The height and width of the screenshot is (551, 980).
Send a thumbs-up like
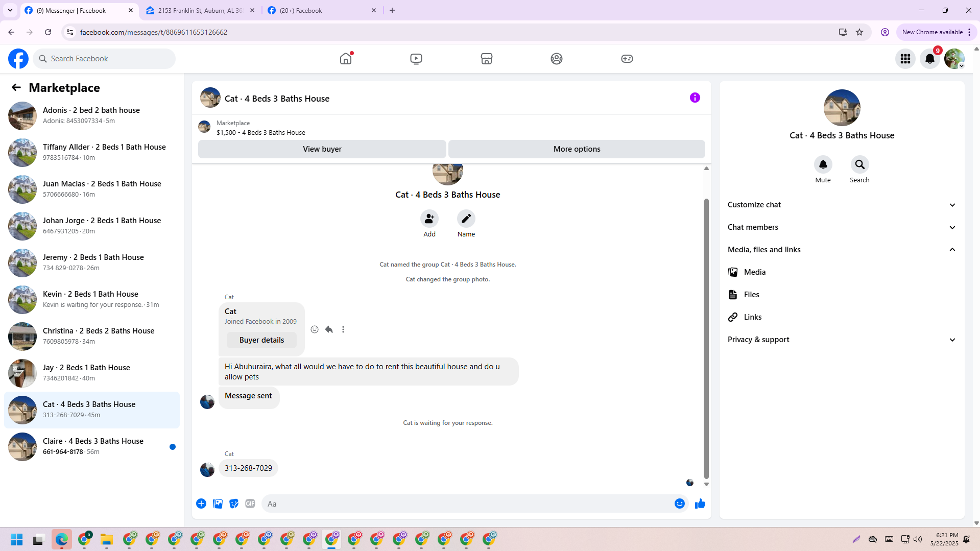[700, 504]
